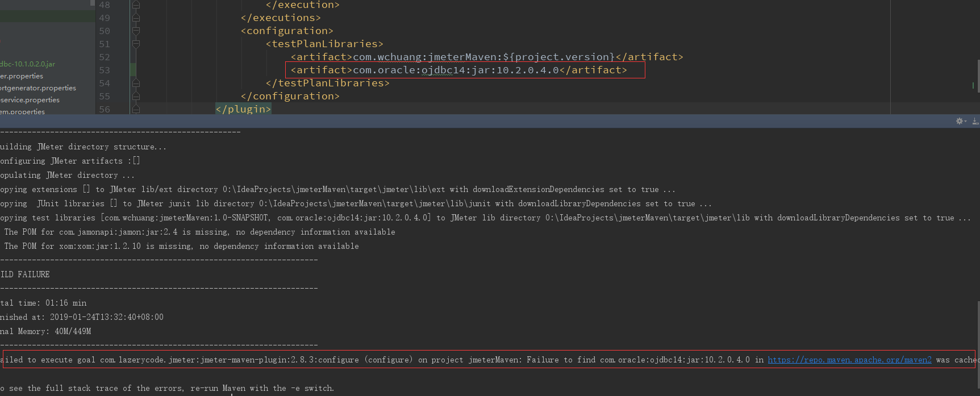Click the closing execution tag on line 48
Viewport: 980px width, 396px height.
tap(303, 5)
